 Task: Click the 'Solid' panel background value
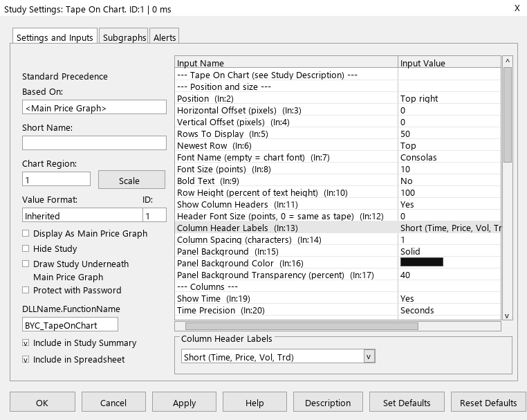click(x=410, y=252)
